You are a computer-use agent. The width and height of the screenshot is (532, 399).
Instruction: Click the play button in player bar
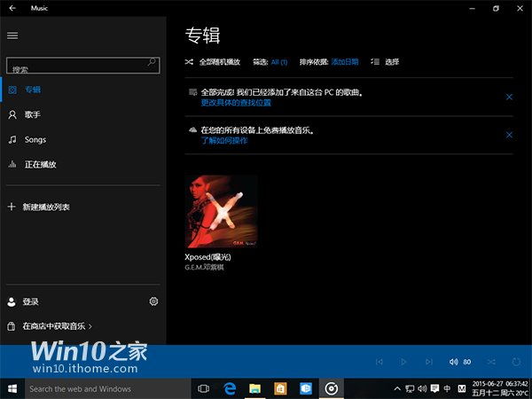click(403, 362)
